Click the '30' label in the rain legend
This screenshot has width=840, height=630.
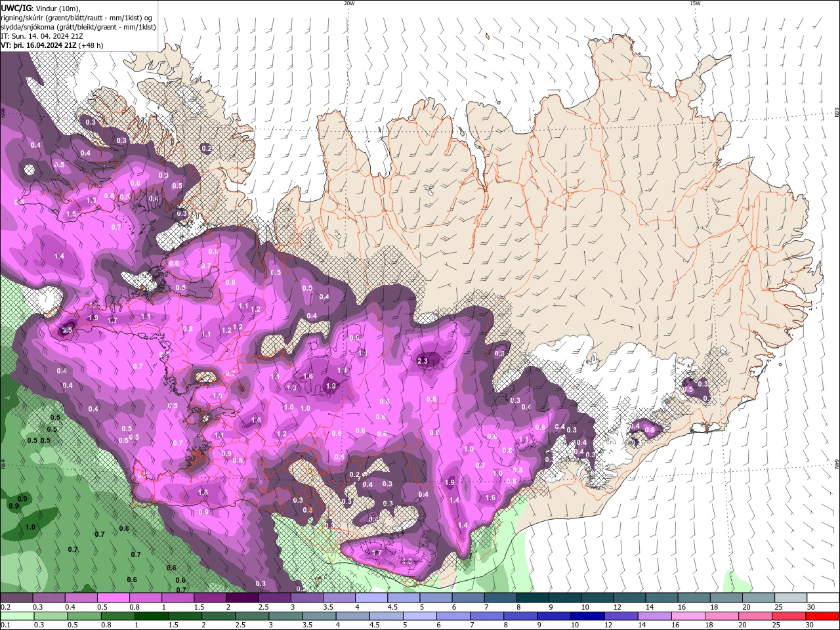click(x=810, y=625)
